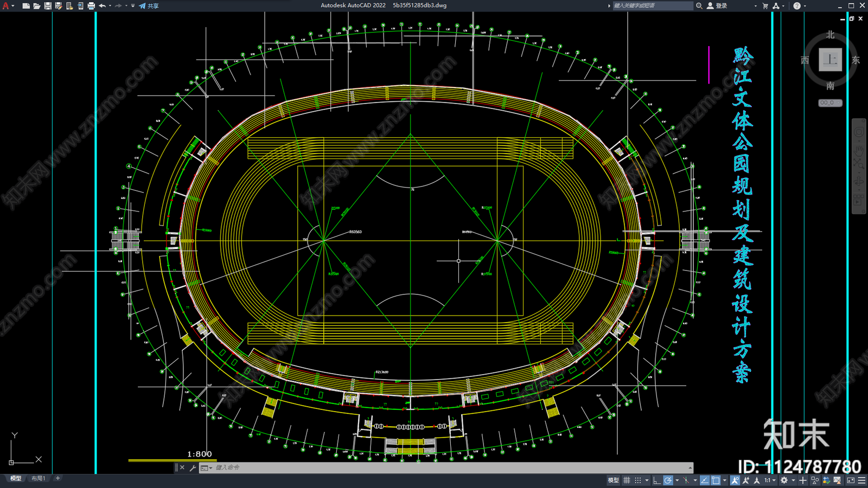
Task: Open snap mode settings dropdown arrow
Action: point(647,480)
